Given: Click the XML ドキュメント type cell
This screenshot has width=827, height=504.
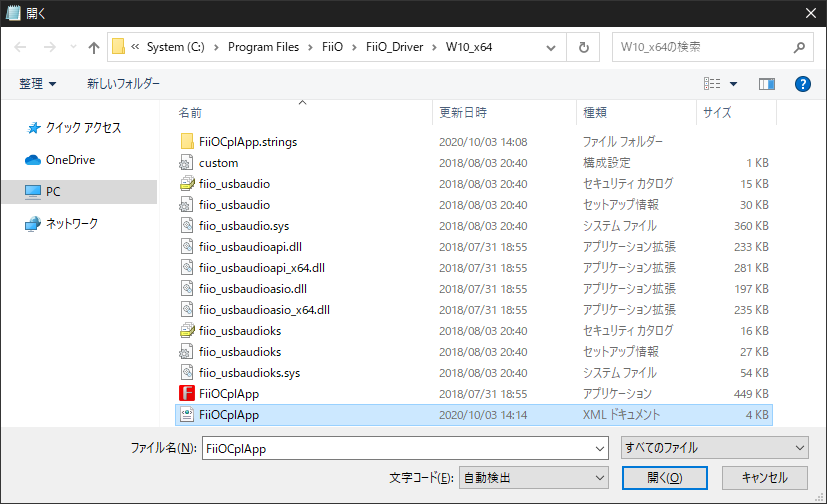Looking at the screenshot, I should [621, 415].
